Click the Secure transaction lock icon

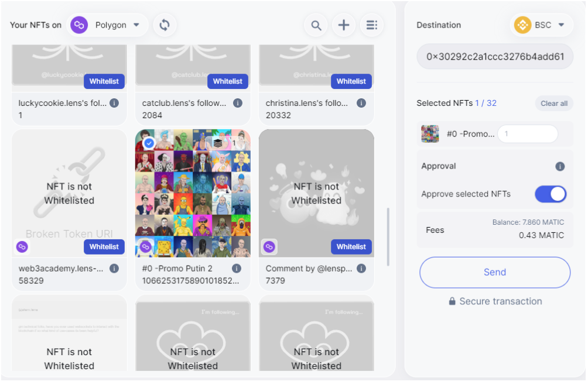click(452, 301)
